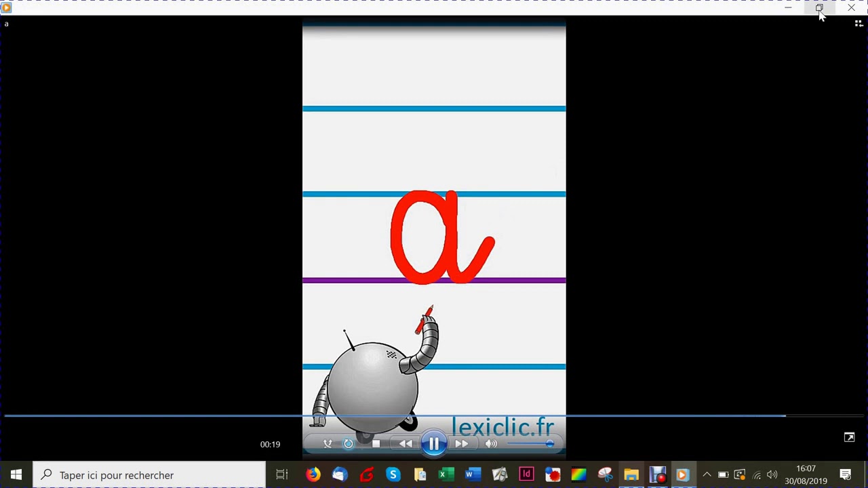The width and height of the screenshot is (868, 488).
Task: Open the Snipping Tool on the taskbar
Action: tap(605, 475)
